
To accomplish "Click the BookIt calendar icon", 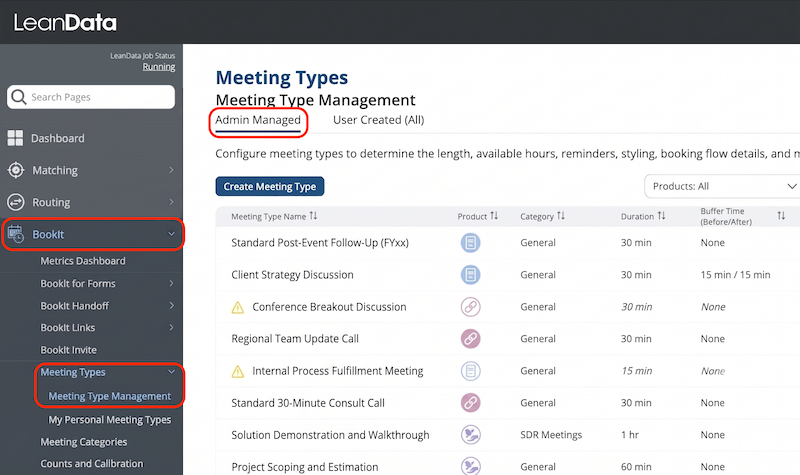I will 16,234.
